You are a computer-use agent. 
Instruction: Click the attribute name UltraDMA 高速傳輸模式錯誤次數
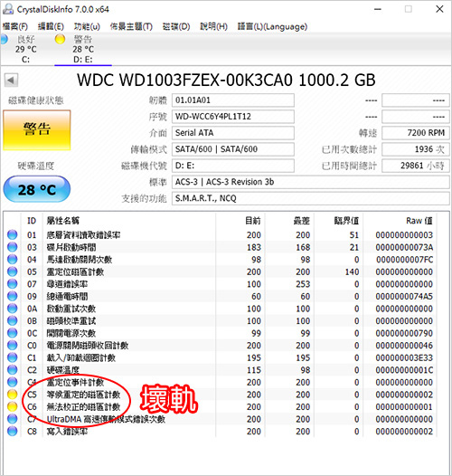pos(106,419)
